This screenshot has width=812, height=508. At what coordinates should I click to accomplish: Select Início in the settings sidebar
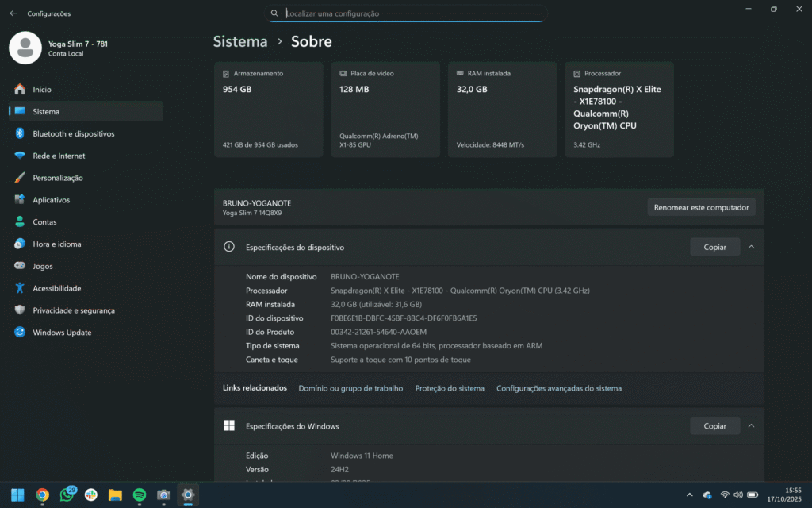40,89
